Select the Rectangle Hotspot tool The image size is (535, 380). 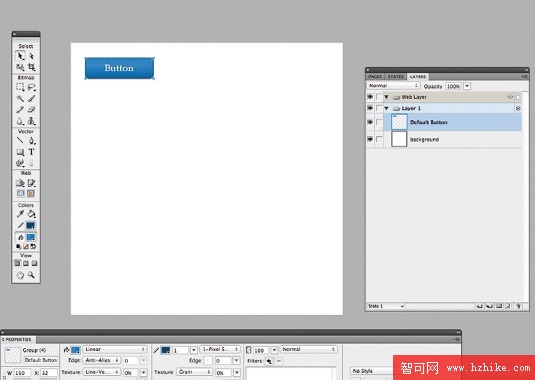click(x=20, y=183)
